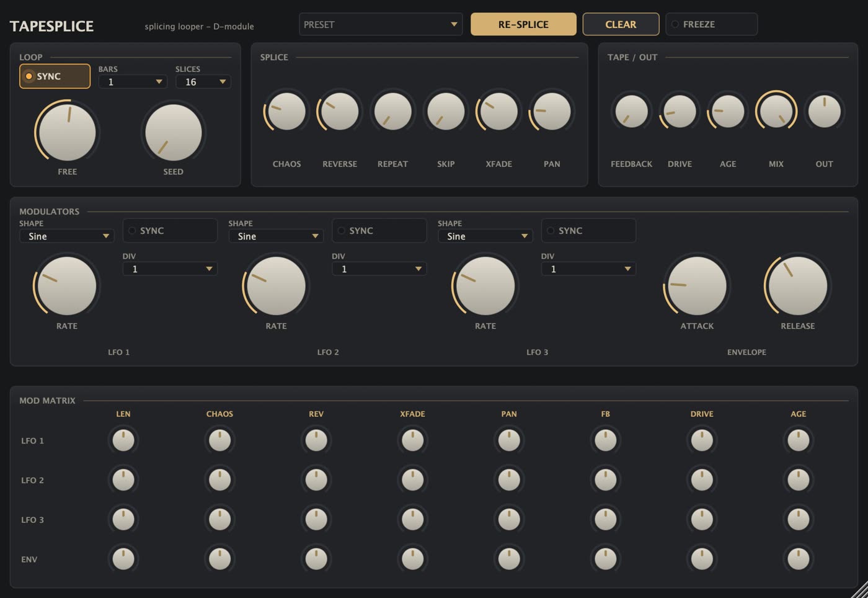Click the AGE knob in TAPE / OUT

click(728, 112)
